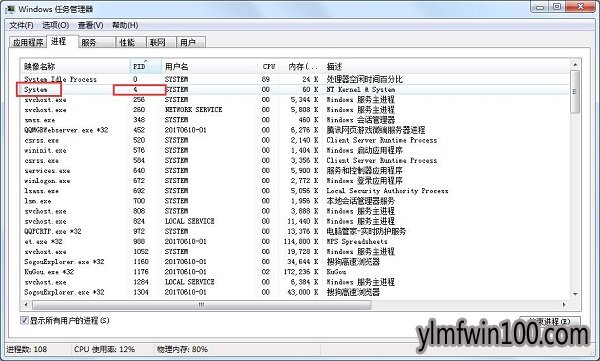Select the wininit.exe process
This screenshot has height=361, width=600.
pos(295,150)
